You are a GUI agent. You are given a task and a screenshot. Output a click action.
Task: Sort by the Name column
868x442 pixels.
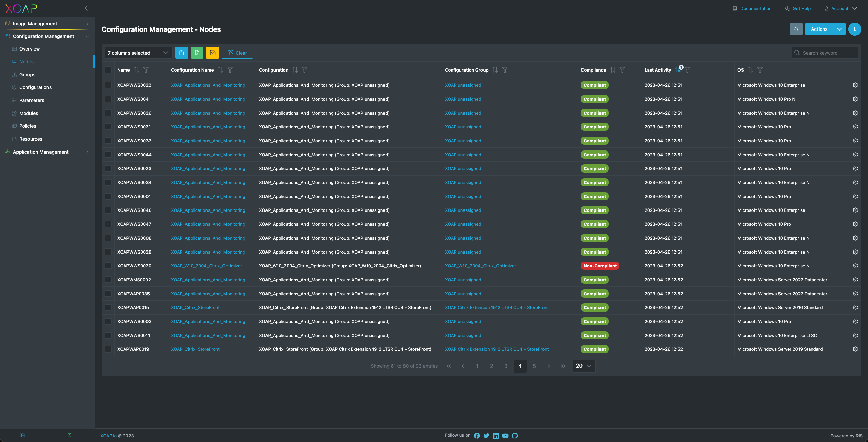pyautogui.click(x=136, y=70)
